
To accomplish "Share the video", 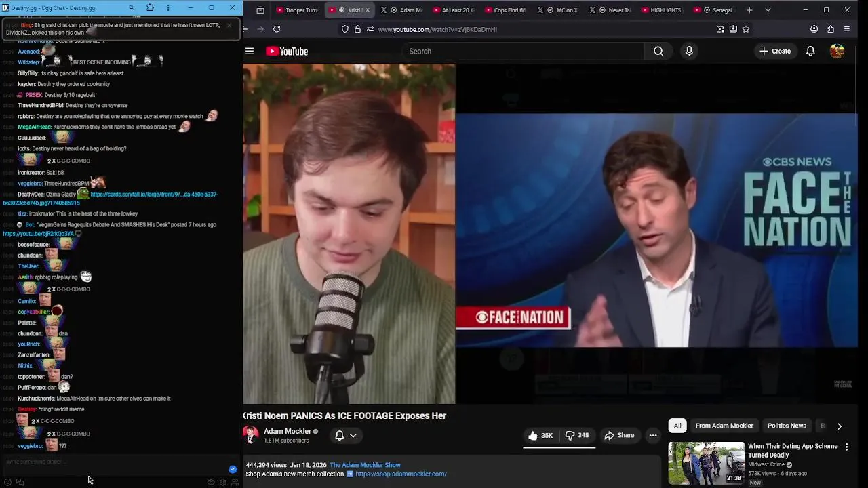I will [x=619, y=436].
